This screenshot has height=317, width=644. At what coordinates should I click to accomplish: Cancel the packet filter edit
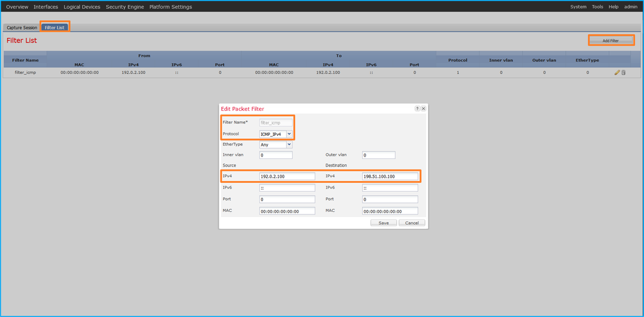(x=411, y=223)
